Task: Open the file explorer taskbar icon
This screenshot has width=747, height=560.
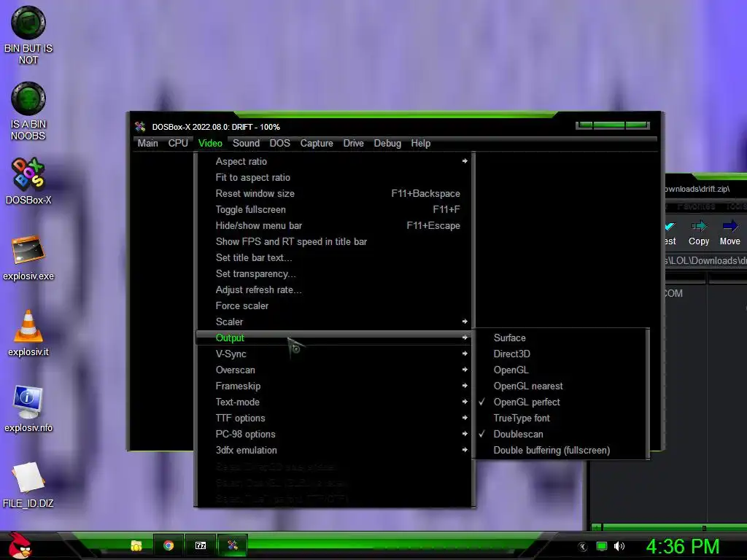Action: coord(136,545)
